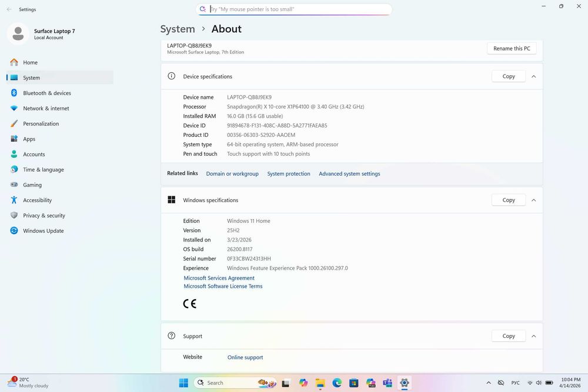Open the Windows Start menu
The width and height of the screenshot is (588, 392).
(x=183, y=383)
